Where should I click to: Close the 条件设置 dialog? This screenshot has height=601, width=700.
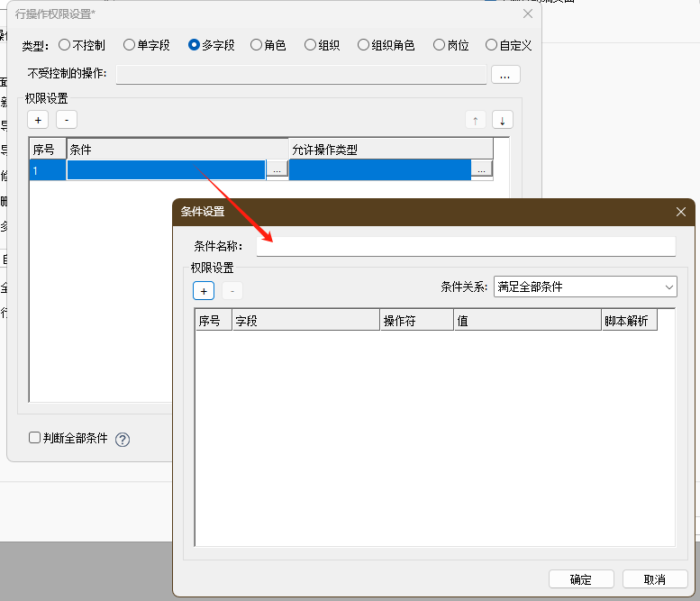681,211
